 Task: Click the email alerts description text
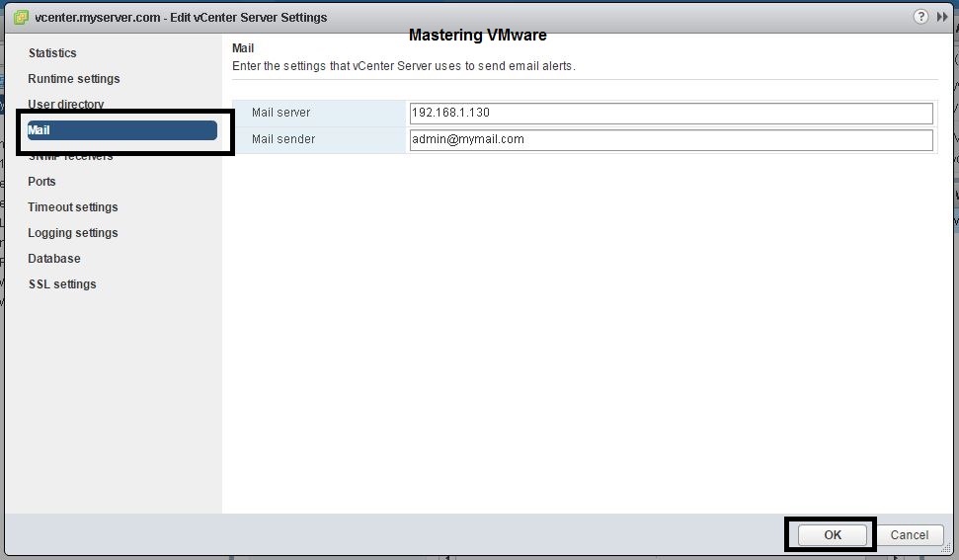[404, 66]
